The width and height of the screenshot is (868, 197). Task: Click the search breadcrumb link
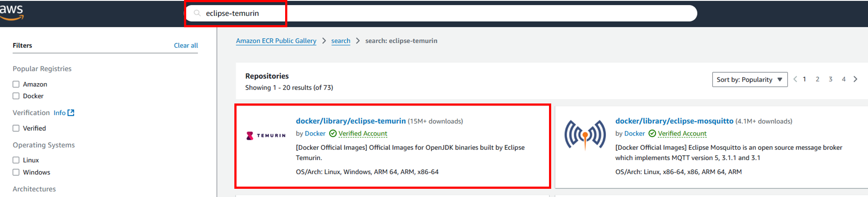(341, 41)
